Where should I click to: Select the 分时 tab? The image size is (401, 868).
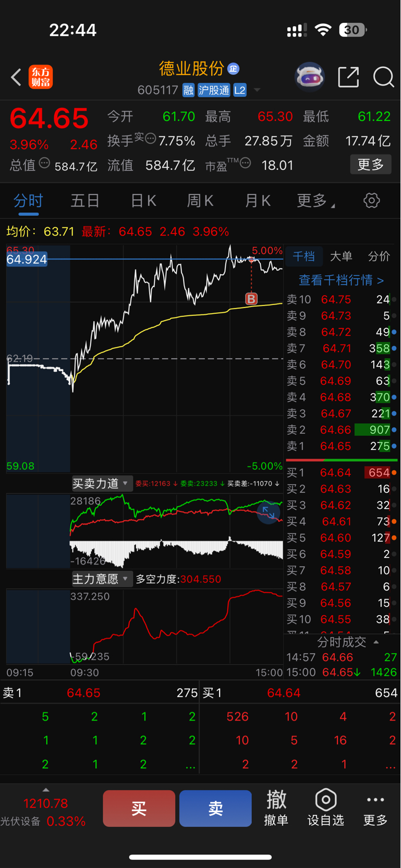[28, 201]
